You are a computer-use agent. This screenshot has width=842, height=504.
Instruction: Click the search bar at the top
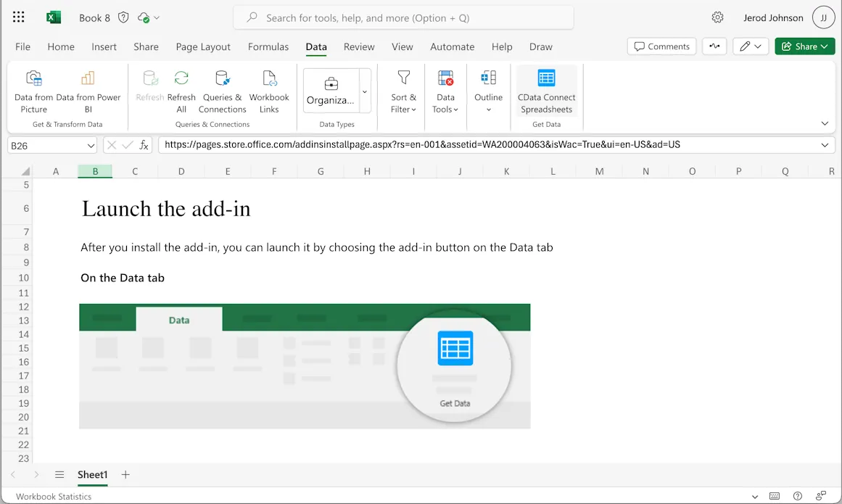(x=403, y=17)
